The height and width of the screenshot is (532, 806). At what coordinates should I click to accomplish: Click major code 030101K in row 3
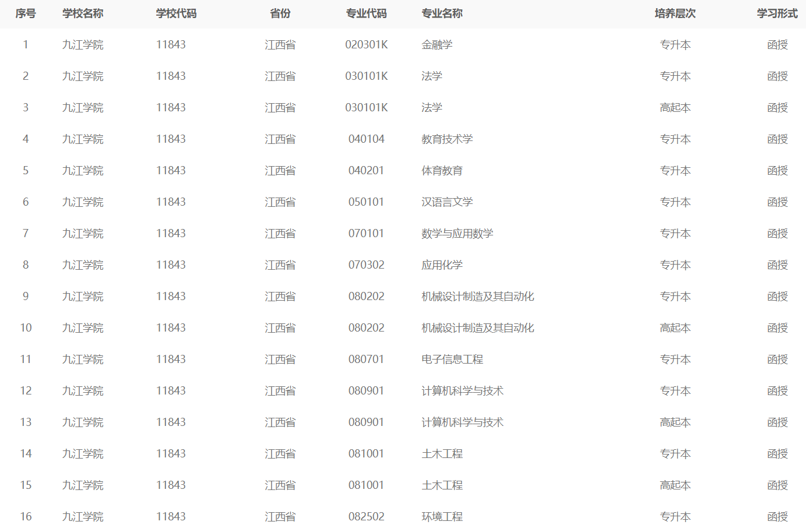coord(367,108)
